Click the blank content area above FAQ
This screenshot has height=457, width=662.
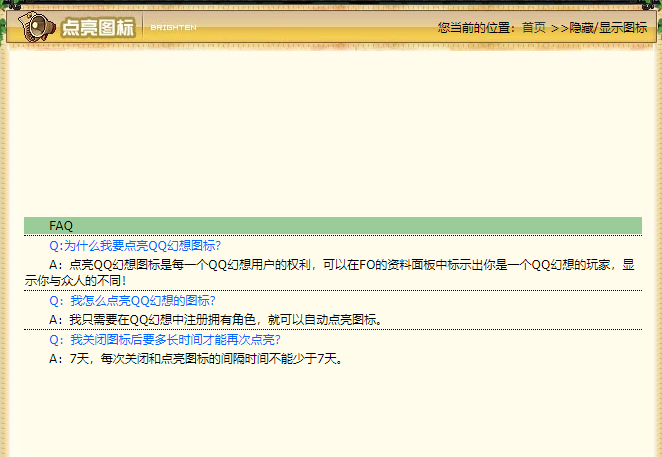(x=330, y=130)
